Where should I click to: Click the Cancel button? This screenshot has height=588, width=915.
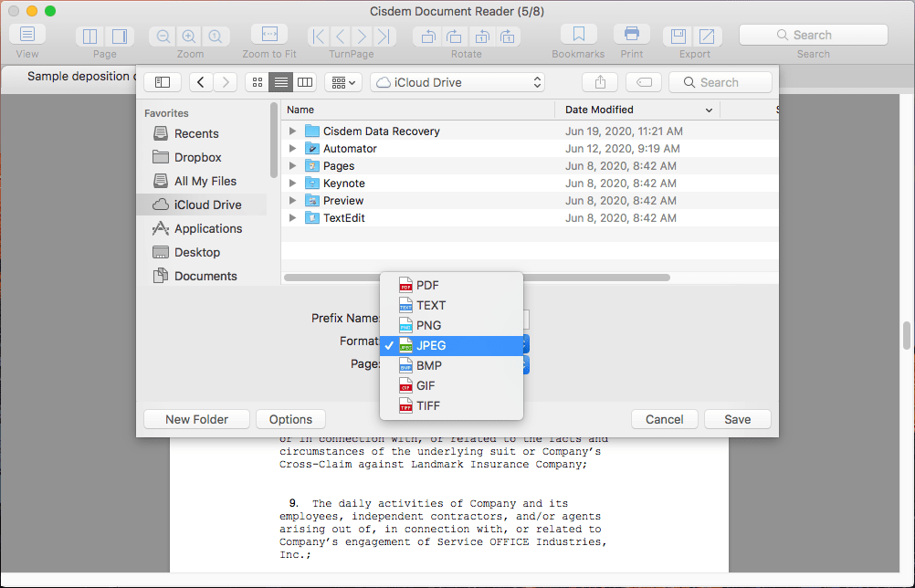664,419
